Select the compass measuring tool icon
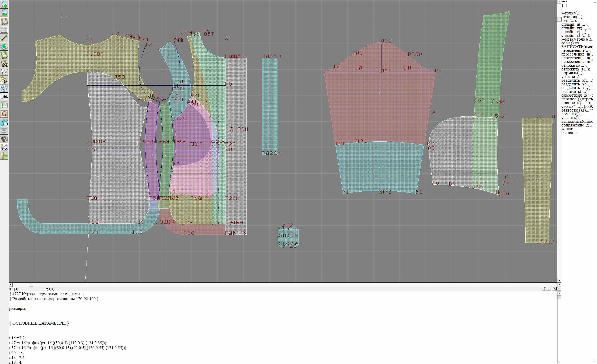The image size is (597, 364). pyautogui.click(x=4, y=72)
